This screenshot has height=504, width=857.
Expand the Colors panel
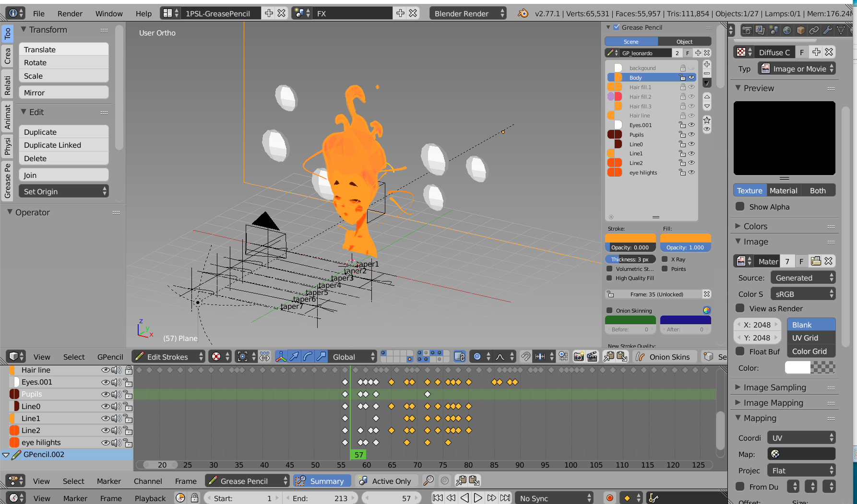738,226
